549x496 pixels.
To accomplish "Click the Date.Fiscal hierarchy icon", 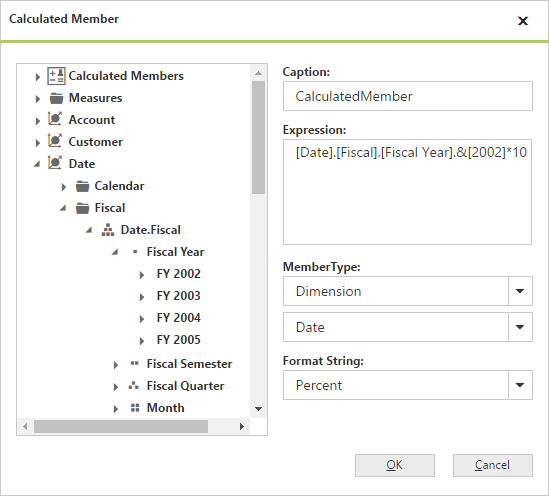I will click(108, 230).
